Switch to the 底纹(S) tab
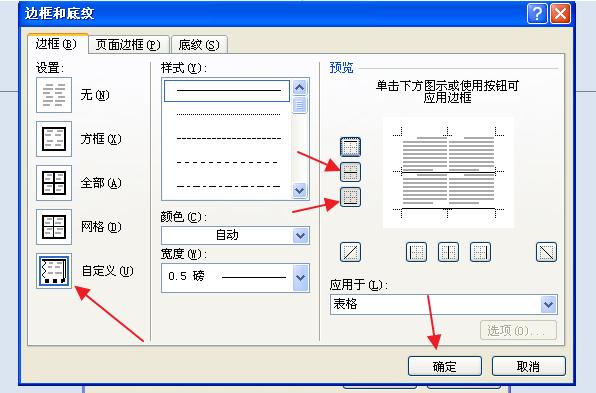This screenshot has width=596, height=393. tap(199, 45)
